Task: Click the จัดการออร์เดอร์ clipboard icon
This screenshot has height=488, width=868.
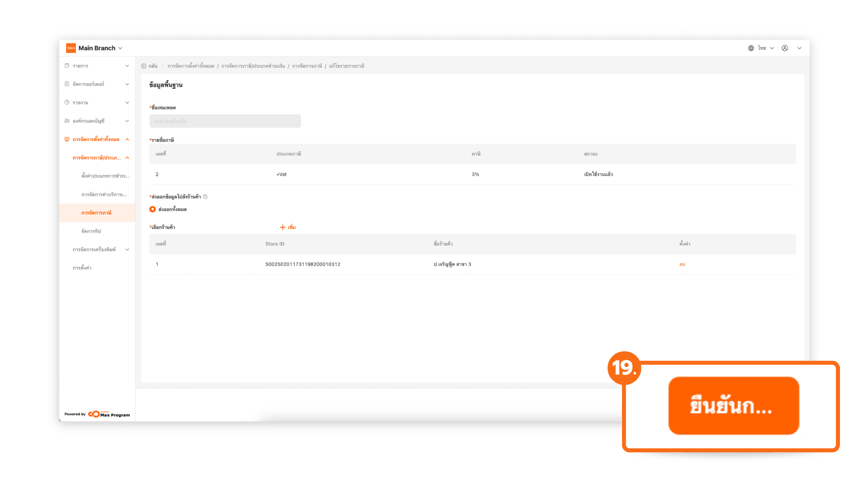Action: (x=67, y=84)
